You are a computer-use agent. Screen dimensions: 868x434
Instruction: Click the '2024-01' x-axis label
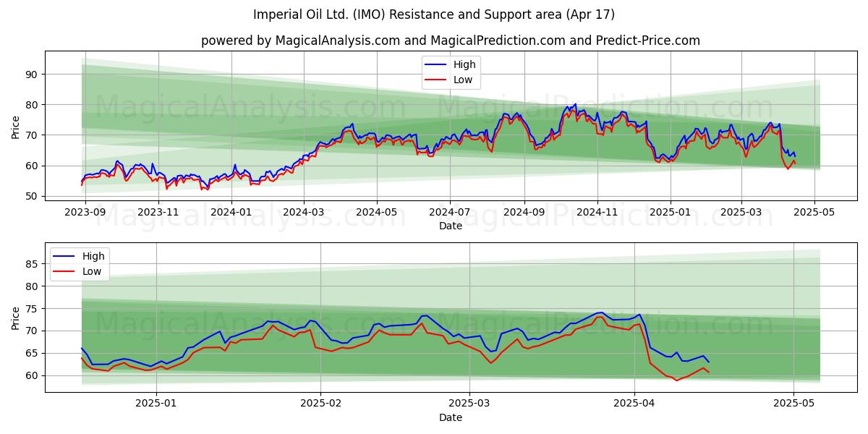pos(231,213)
